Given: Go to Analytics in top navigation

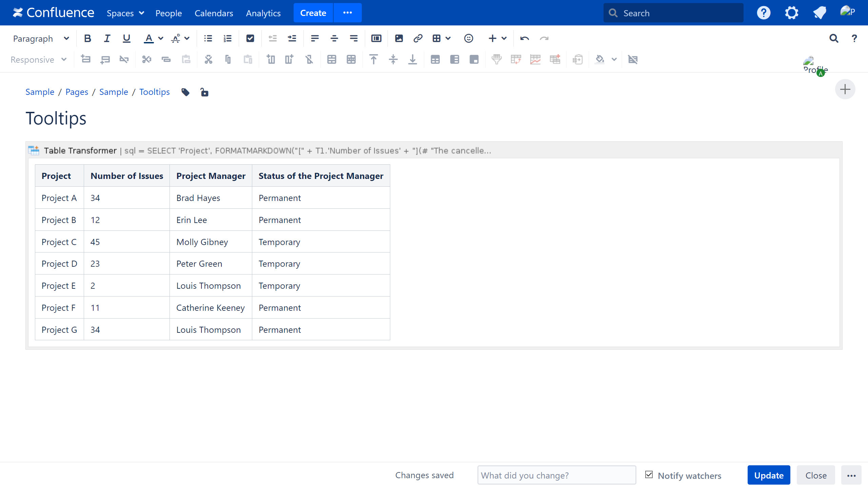Looking at the screenshot, I should pos(263,13).
